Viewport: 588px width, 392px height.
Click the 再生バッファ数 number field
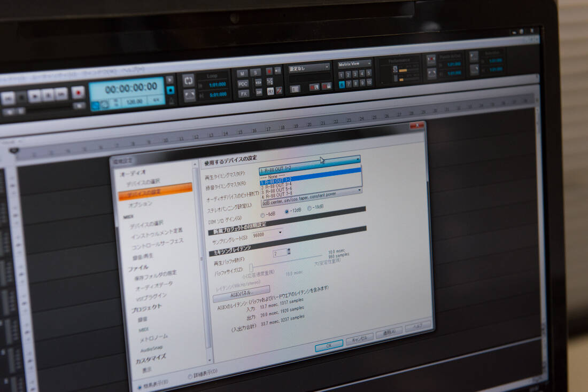(x=280, y=253)
